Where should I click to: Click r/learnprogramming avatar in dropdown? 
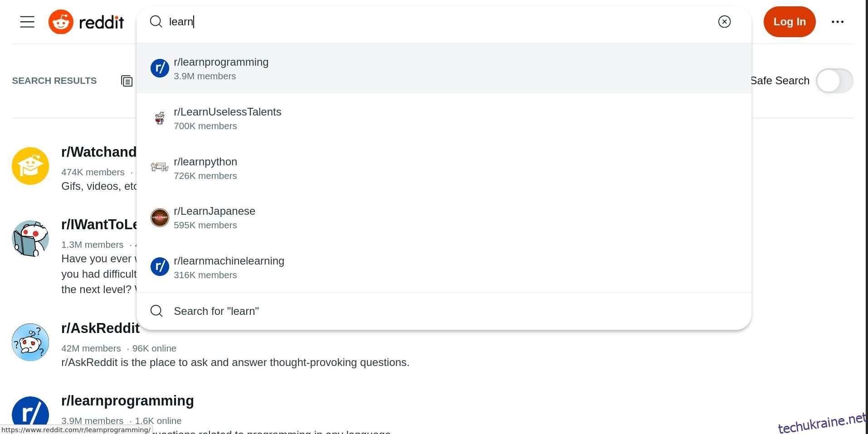[x=160, y=68]
